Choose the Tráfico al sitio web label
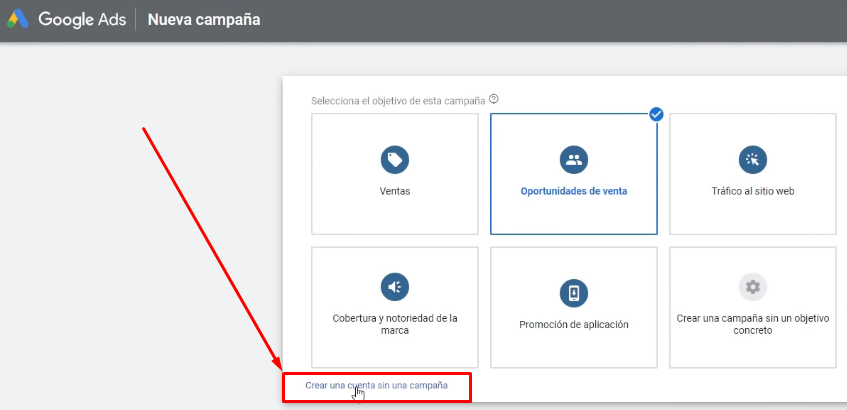Image resolution: width=847 pixels, height=410 pixels. click(752, 191)
